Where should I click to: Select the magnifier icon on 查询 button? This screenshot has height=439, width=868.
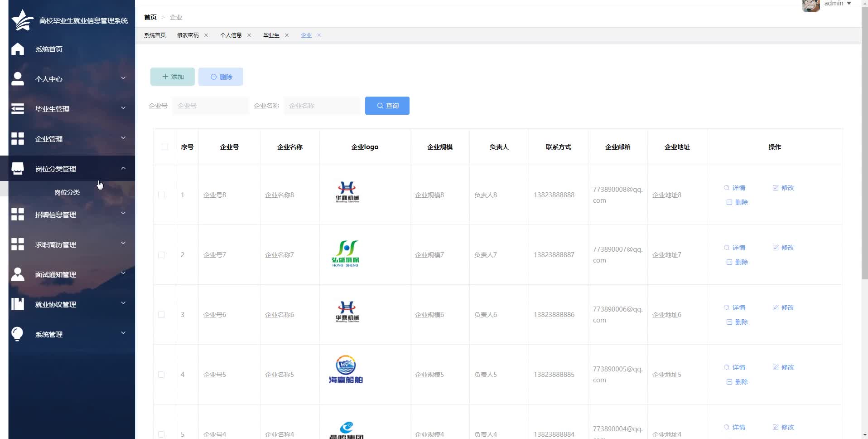[381, 106]
